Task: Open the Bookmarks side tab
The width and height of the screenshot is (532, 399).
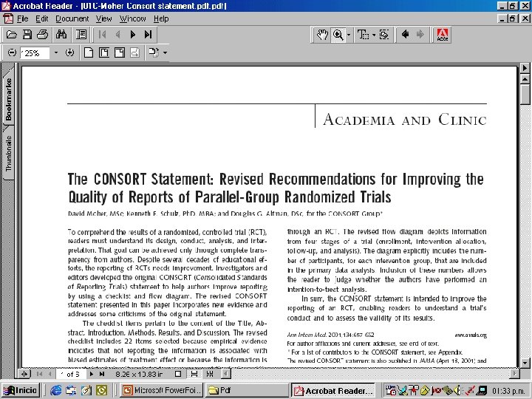Action: point(8,98)
